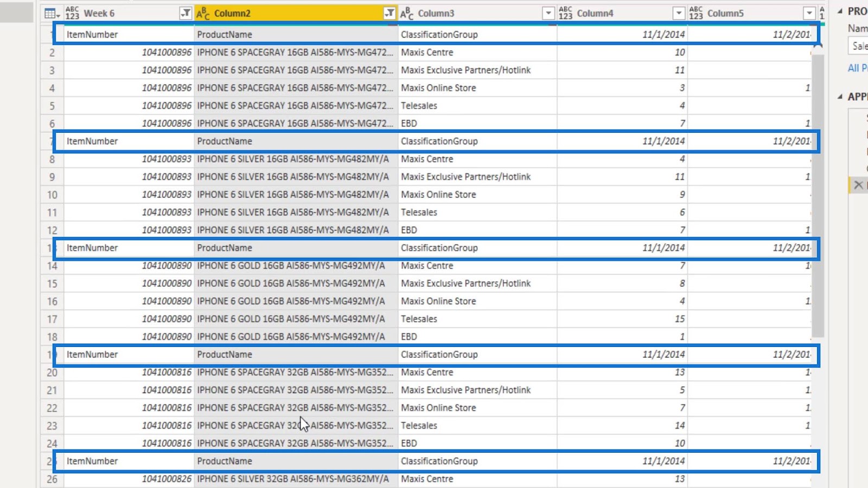Select row number 20
868x488 pixels.
(x=52, y=373)
